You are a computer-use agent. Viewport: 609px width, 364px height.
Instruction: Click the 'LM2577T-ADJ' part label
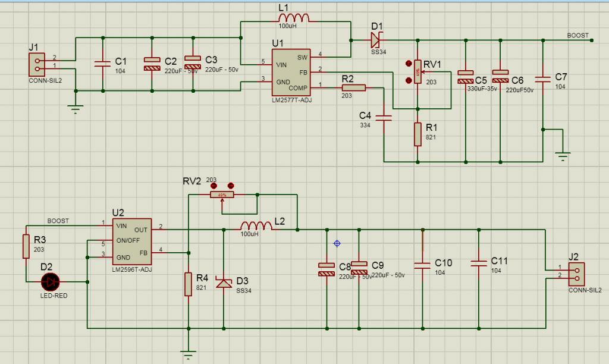tap(291, 100)
